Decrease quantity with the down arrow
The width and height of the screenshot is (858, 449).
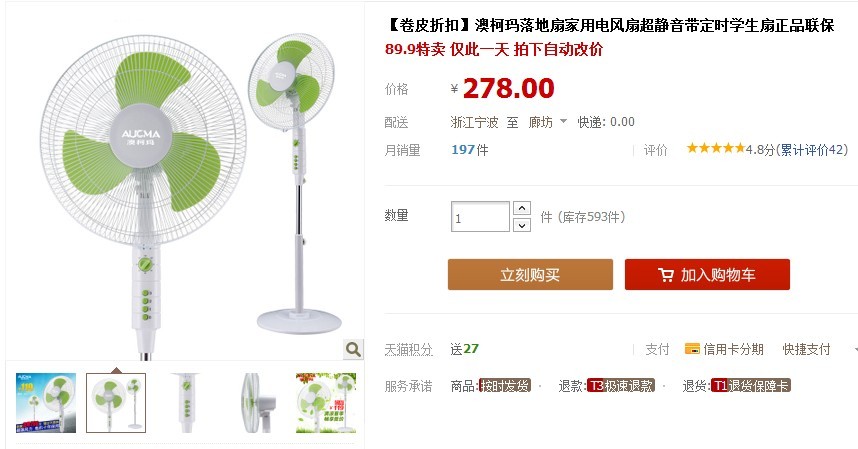pos(522,225)
